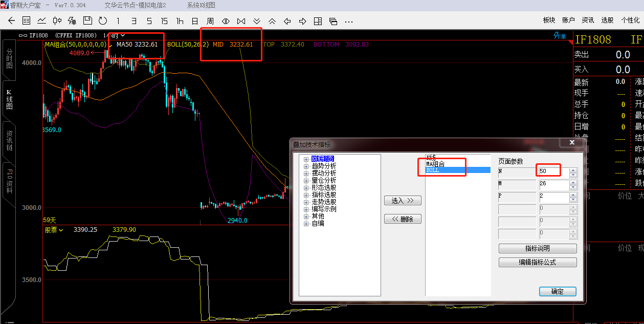Open the 股票 dropdown in lower chart

click(x=54, y=230)
